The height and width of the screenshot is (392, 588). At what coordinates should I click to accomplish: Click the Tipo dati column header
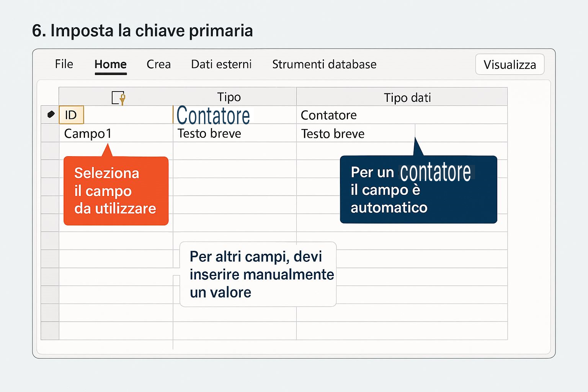point(407,98)
